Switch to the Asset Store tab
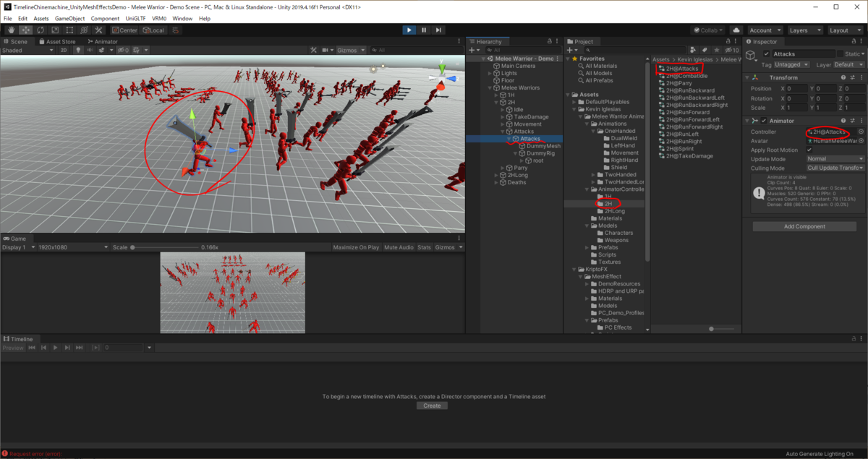868x459 pixels. click(x=57, y=41)
